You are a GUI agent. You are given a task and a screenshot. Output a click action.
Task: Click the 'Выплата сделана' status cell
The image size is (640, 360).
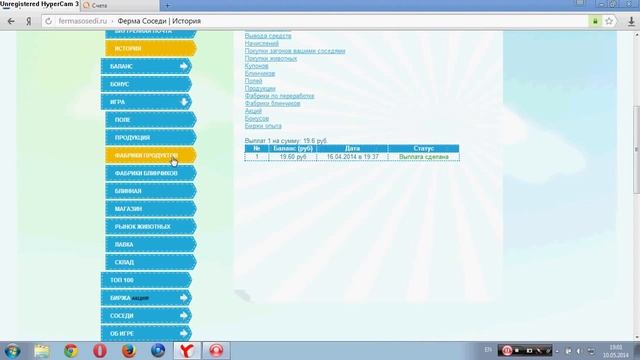click(x=423, y=157)
